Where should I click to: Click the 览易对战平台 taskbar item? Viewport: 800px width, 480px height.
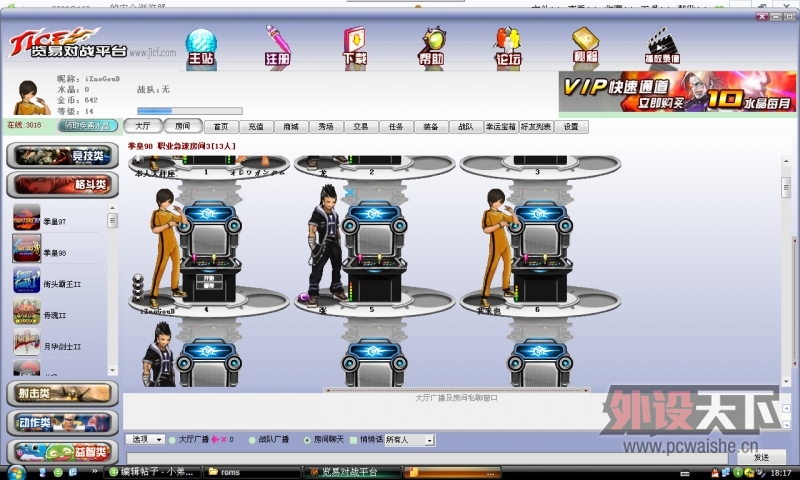click(x=352, y=472)
